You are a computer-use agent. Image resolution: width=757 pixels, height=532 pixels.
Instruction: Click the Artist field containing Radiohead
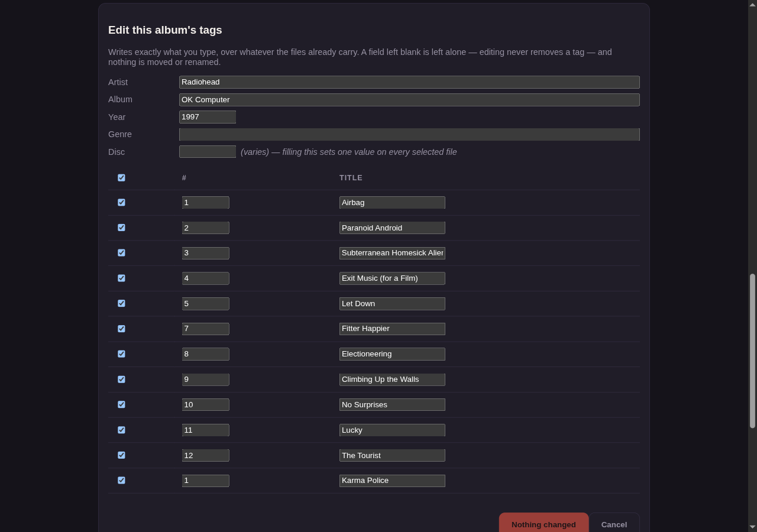[x=409, y=82]
